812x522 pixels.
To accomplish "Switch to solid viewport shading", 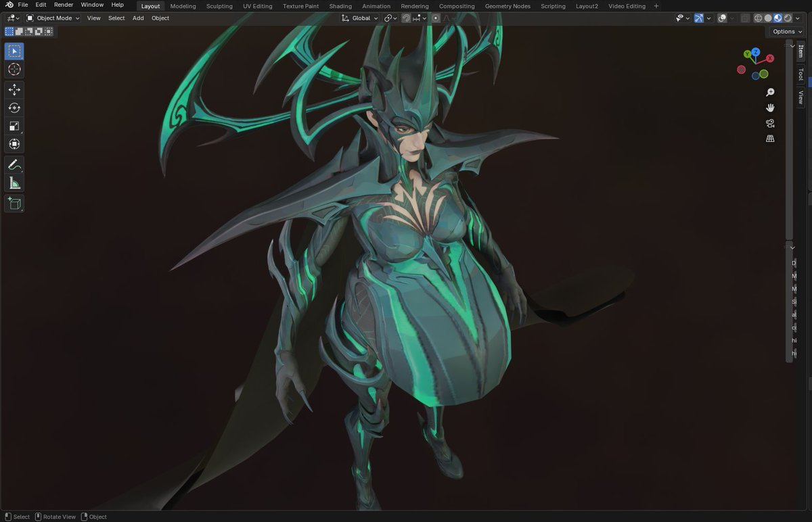I will 767,18.
